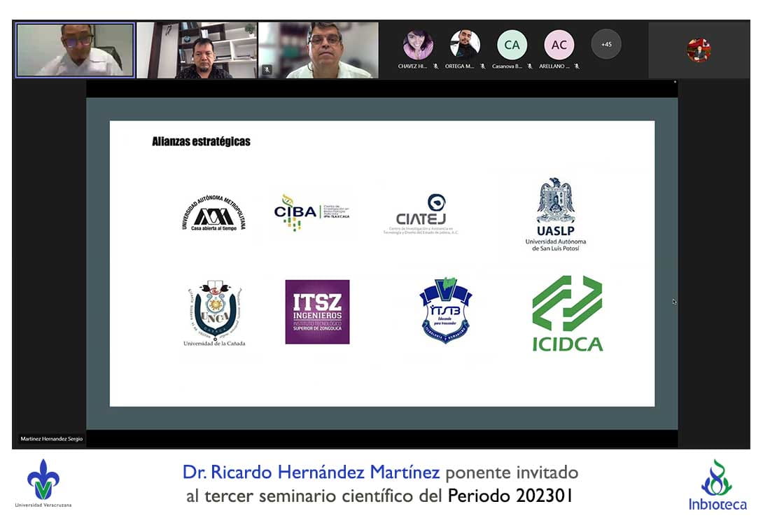Toggle muted mic icon beside Casanova B...
The width and height of the screenshot is (763, 532).
click(529, 66)
